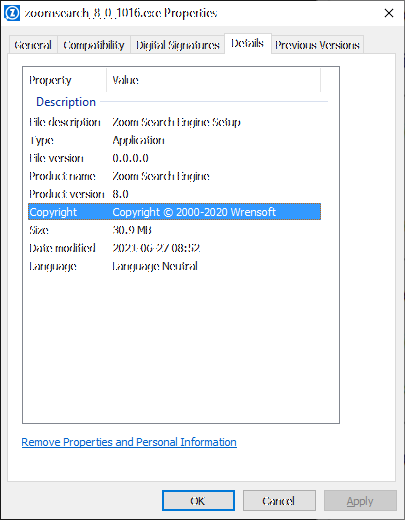Click the 8.0 product version value
The width and height of the screenshot is (405, 520).
120,194
